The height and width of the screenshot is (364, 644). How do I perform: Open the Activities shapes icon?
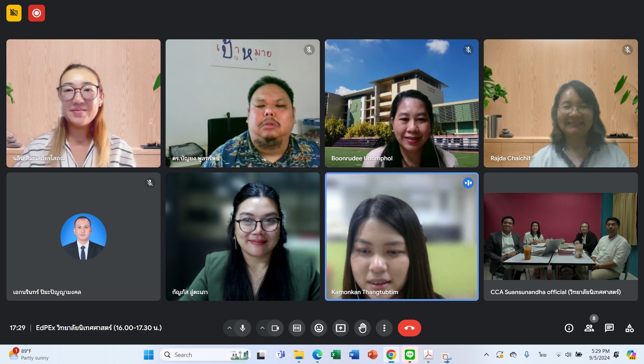click(629, 328)
